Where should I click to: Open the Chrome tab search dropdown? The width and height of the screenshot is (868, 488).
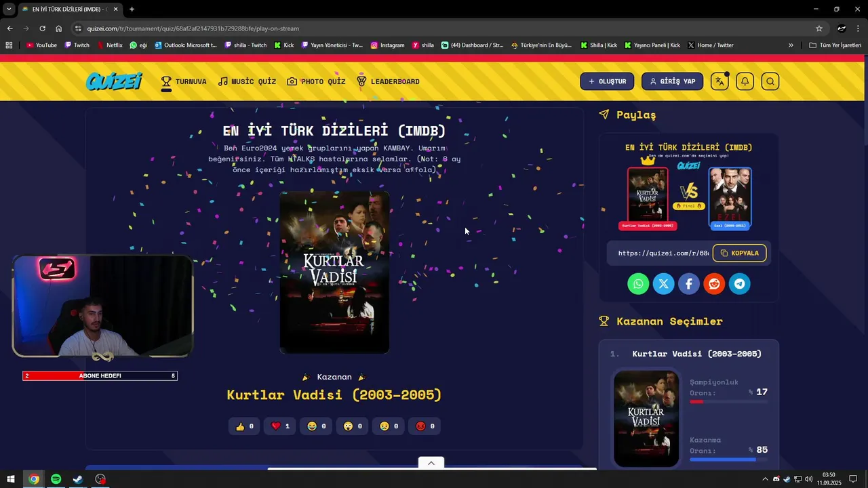pyautogui.click(x=9, y=9)
